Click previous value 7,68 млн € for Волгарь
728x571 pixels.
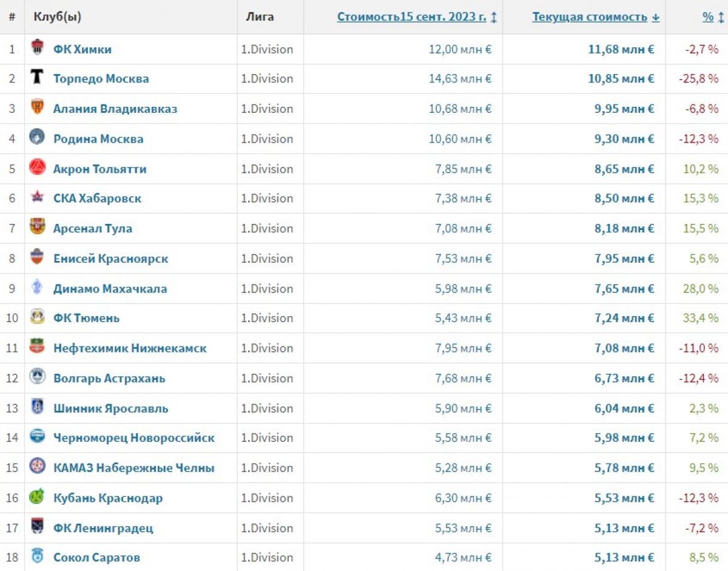[x=463, y=379]
